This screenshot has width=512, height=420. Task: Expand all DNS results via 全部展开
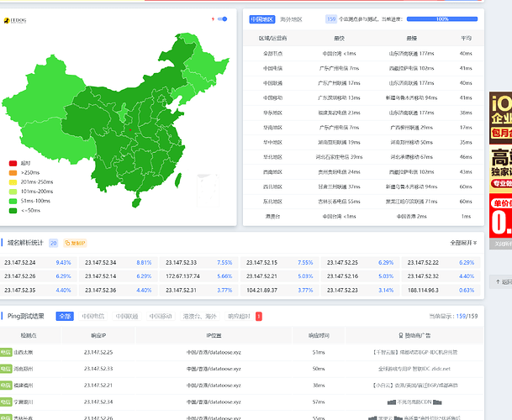coord(463,243)
